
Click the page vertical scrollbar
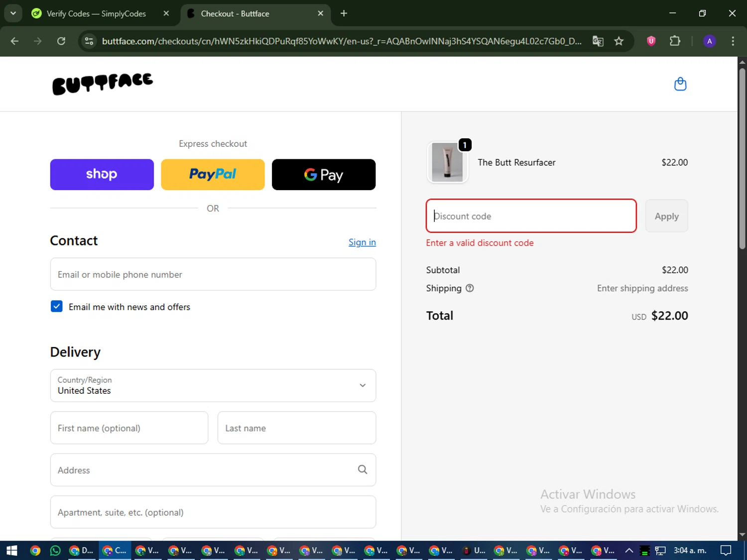(742, 158)
